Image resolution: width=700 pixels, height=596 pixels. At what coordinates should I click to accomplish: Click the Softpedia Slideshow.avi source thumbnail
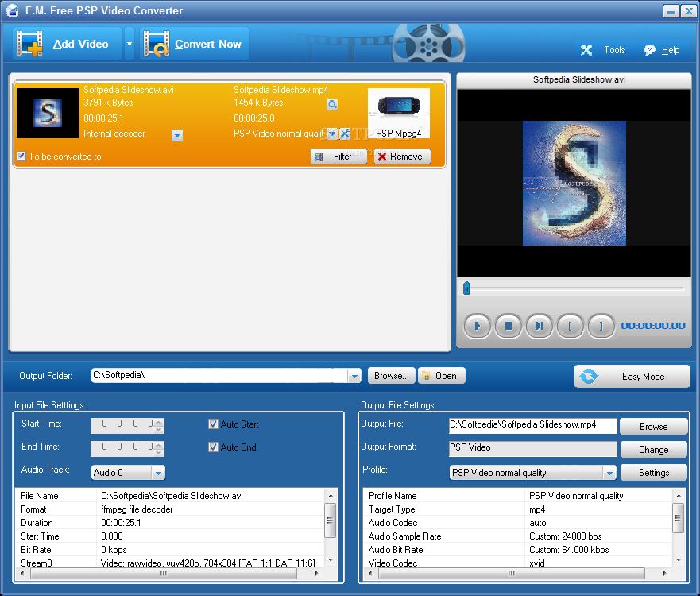pyautogui.click(x=48, y=113)
